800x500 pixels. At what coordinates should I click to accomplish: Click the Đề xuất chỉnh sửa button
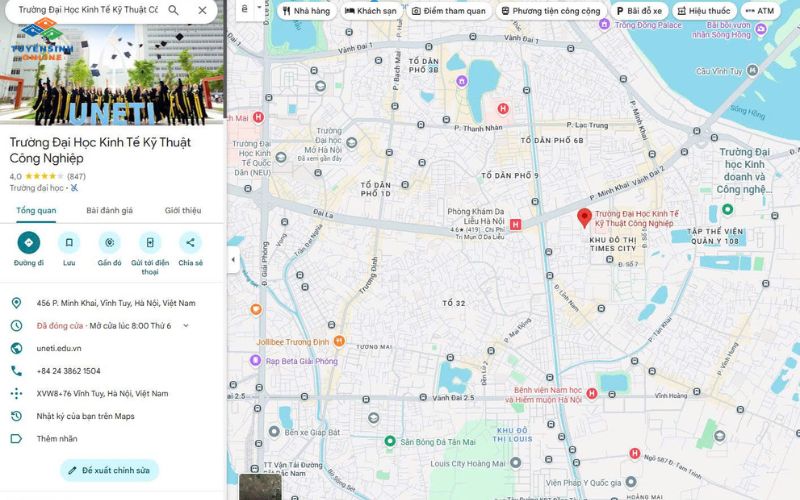coord(109,470)
